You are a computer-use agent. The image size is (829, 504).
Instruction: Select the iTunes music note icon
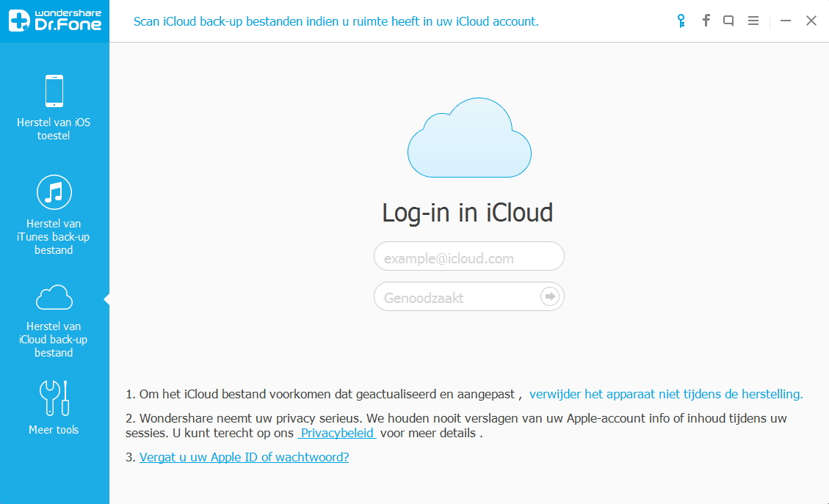pyautogui.click(x=54, y=191)
